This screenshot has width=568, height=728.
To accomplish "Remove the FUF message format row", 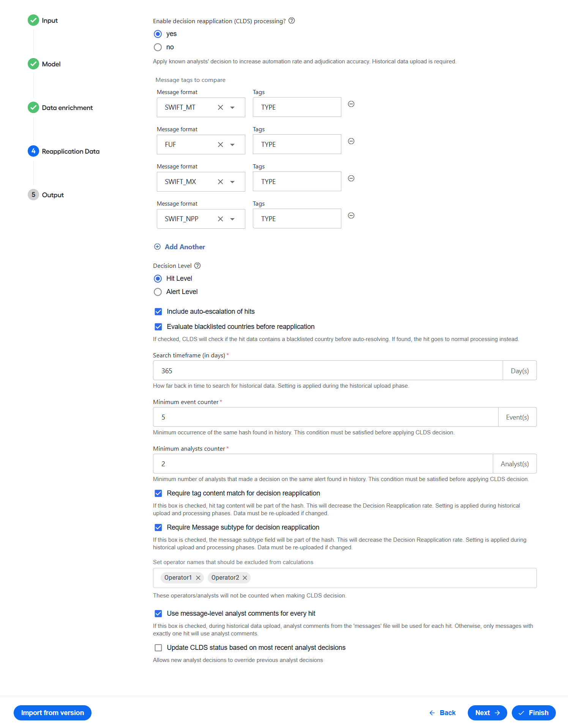I will click(x=351, y=141).
